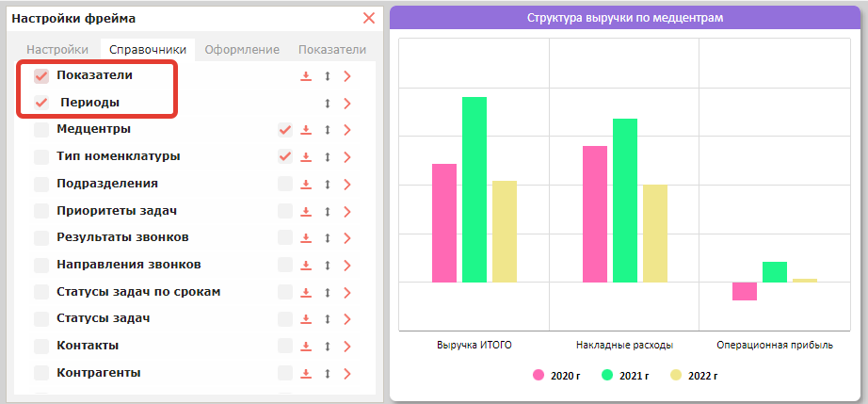Enable the Медцентры left checkbox
This screenshot has width=868, height=404.
point(41,130)
